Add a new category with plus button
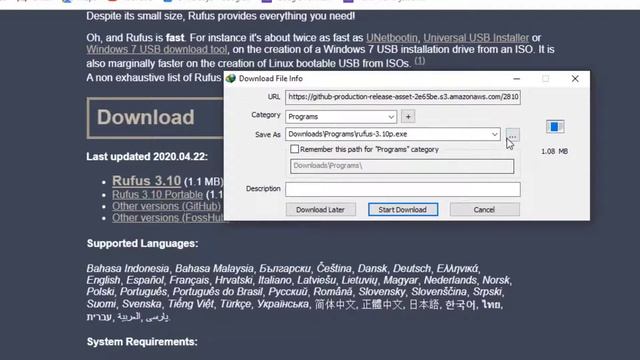 (408, 117)
